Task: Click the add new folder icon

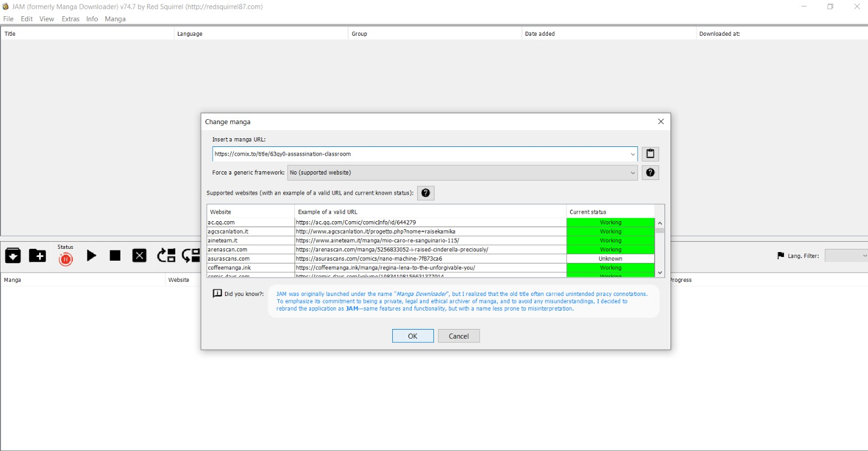Action: [x=37, y=255]
